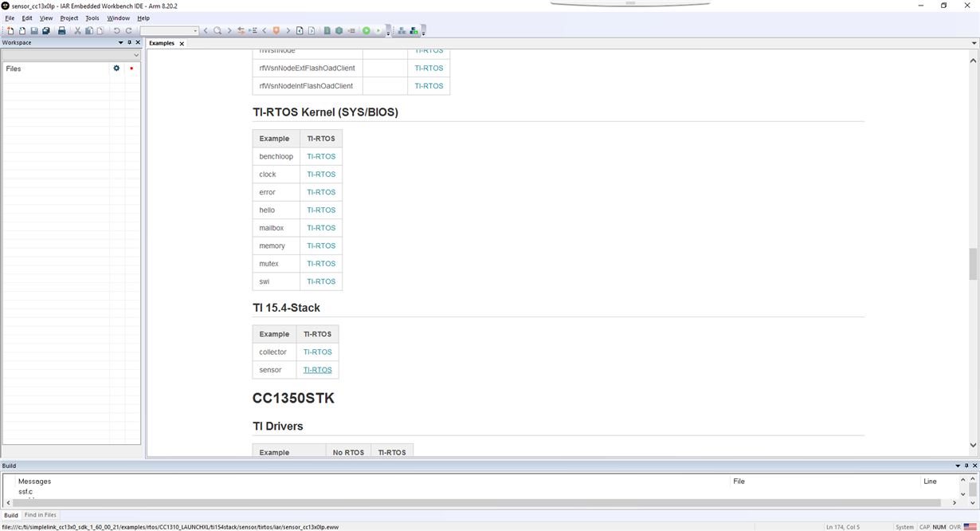Viewport: 980px width, 531px height.
Task: Close the Workspace panel
Action: [x=138, y=43]
